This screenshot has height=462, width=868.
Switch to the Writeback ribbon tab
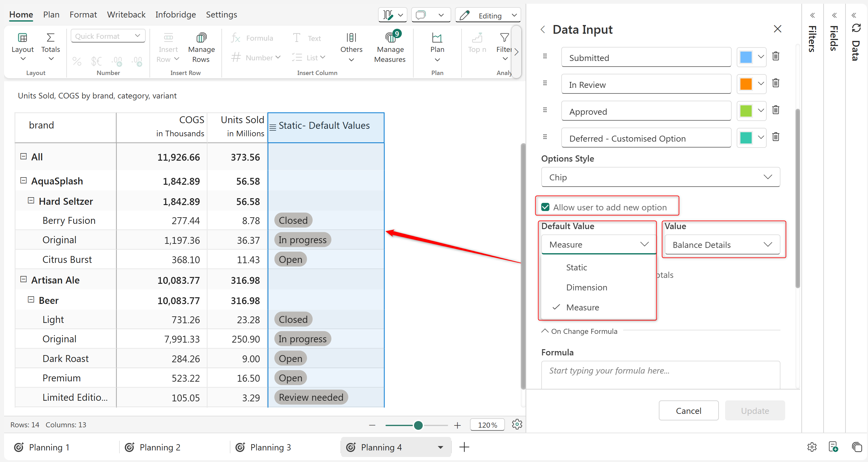tap(126, 14)
